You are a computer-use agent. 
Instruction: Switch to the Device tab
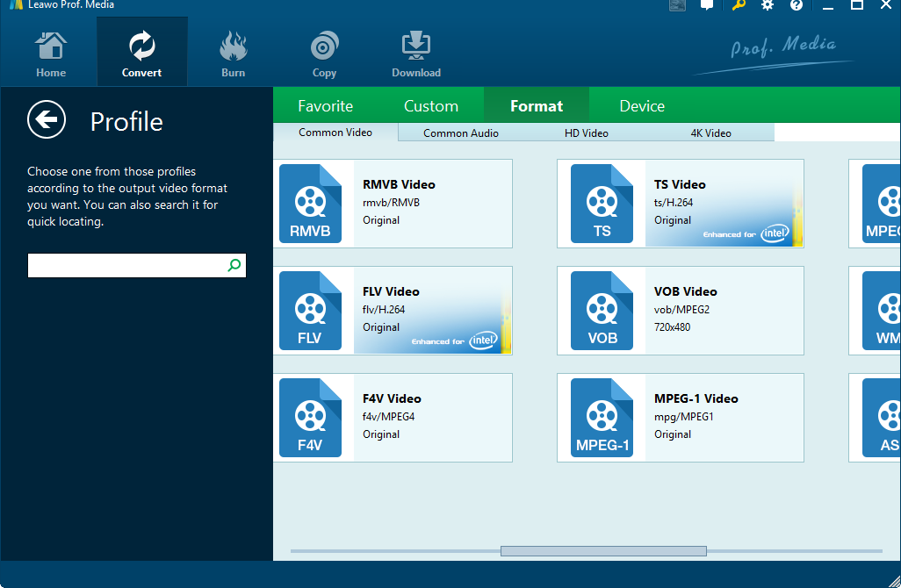pyautogui.click(x=642, y=106)
